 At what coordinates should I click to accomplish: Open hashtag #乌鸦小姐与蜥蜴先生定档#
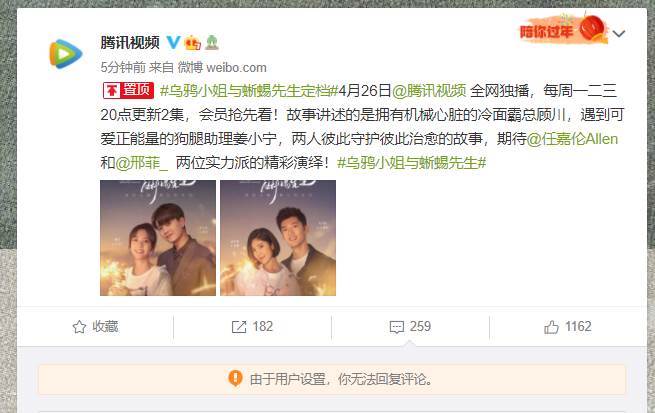[x=249, y=90]
